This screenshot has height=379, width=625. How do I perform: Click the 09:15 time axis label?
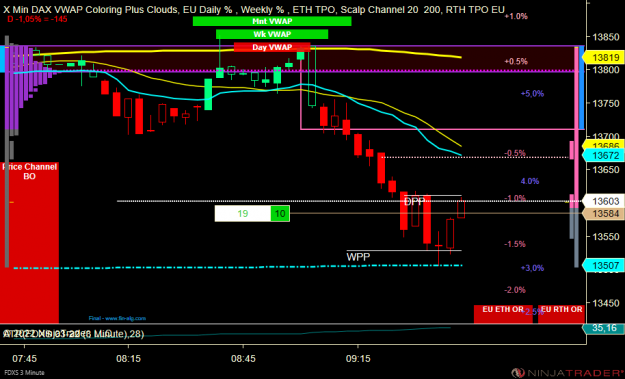[358, 359]
